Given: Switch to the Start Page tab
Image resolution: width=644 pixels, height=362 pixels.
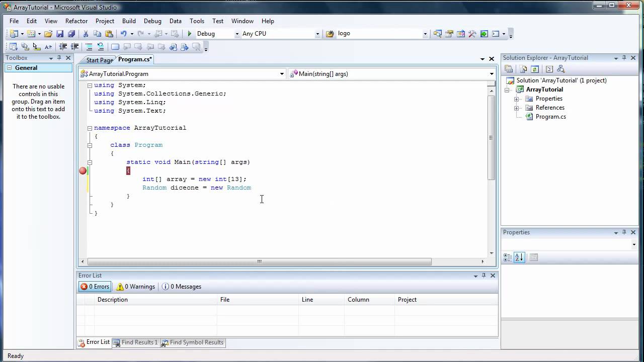Looking at the screenshot, I should (99, 60).
